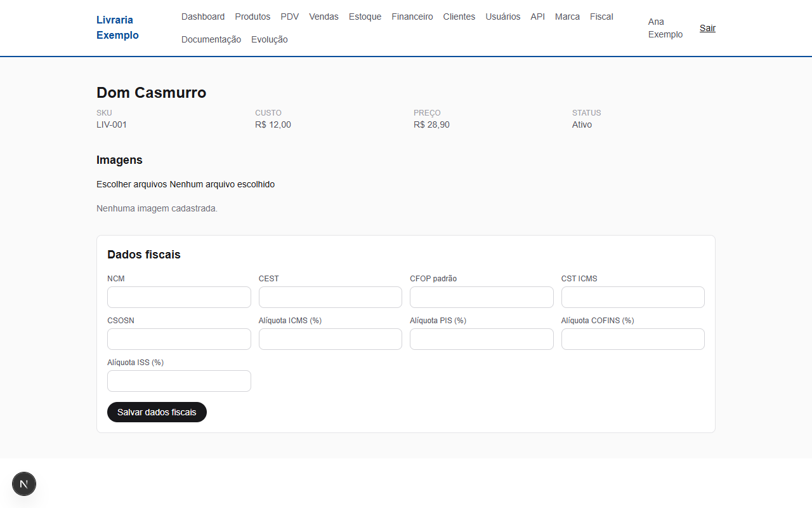Open the Fiscal menu item

[601, 17]
